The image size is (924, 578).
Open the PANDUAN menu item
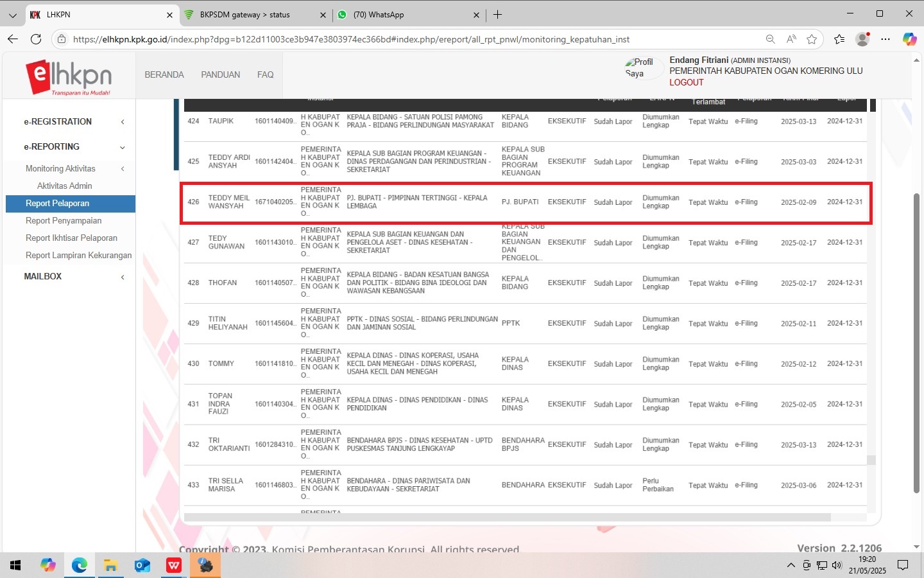(x=220, y=74)
